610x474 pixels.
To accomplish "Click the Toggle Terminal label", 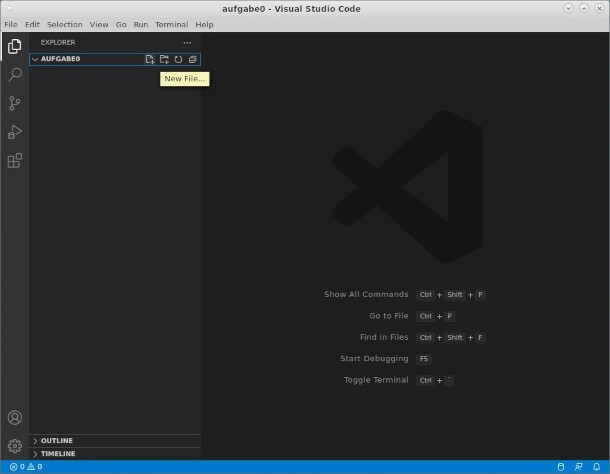I will pyautogui.click(x=376, y=380).
